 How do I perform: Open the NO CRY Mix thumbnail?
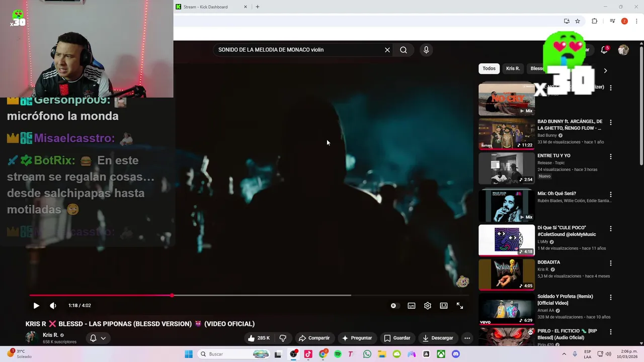point(507,99)
